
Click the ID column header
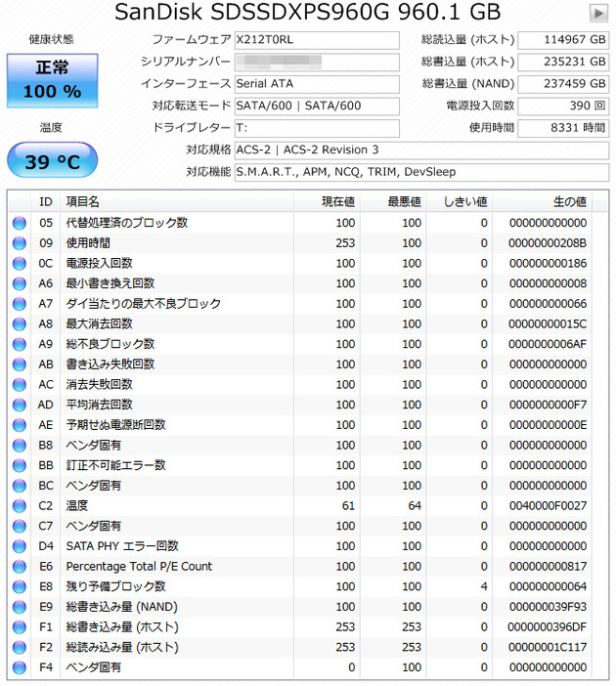[46, 201]
